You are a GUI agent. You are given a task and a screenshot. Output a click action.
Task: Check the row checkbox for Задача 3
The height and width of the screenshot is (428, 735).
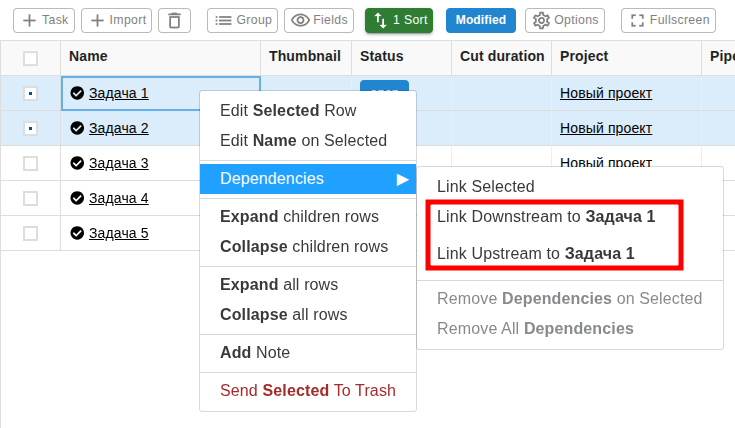tap(30, 163)
